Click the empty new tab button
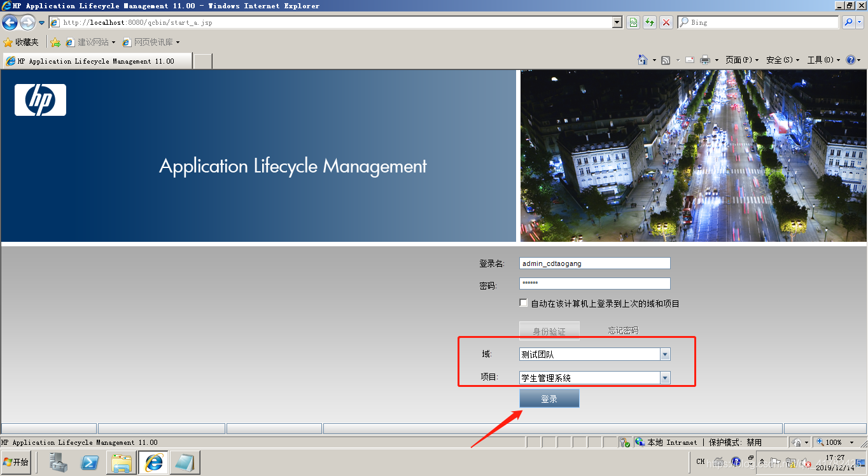The height and width of the screenshot is (476, 868). 202,61
